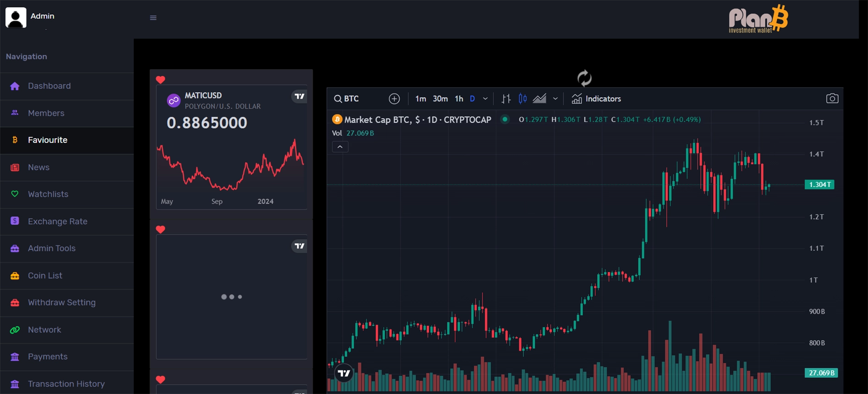Viewport: 868px width, 394px height.
Task: Unfavourite MATICUSD with red heart
Action: click(160, 80)
